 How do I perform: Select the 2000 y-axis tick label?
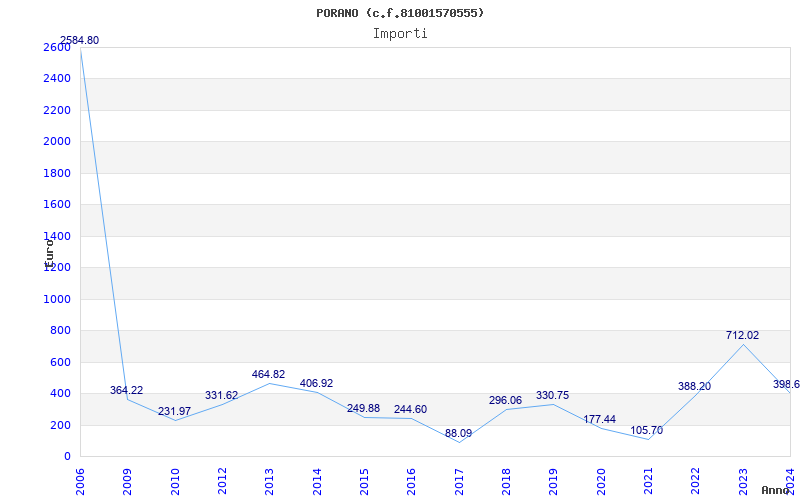(x=57, y=142)
